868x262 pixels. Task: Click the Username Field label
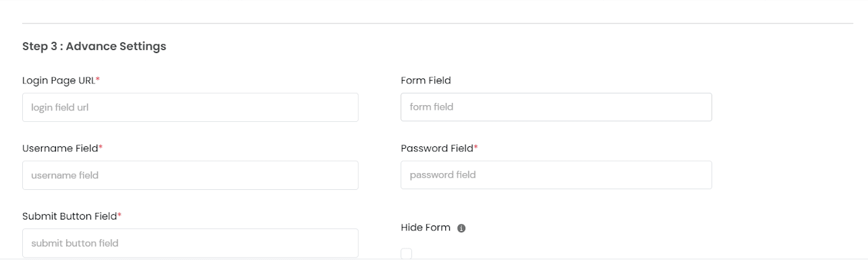point(60,148)
